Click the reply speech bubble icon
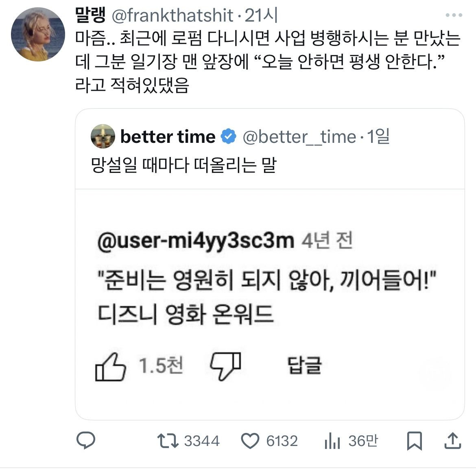The width and height of the screenshot is (476, 470). pos(86,441)
